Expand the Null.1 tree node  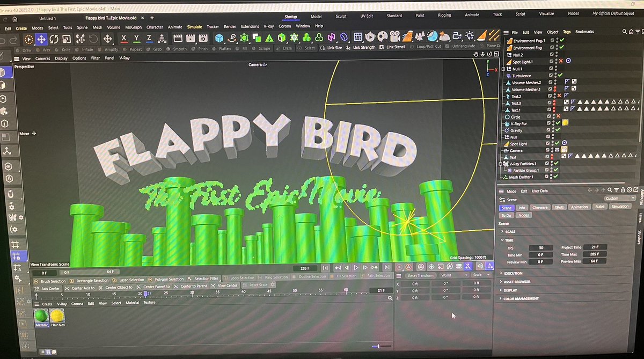point(503,69)
